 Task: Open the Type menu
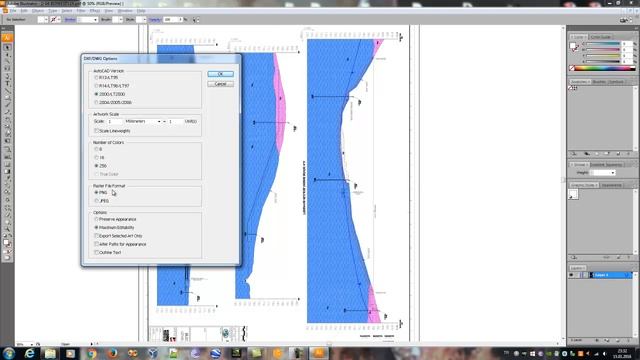pyautogui.click(x=53, y=11)
